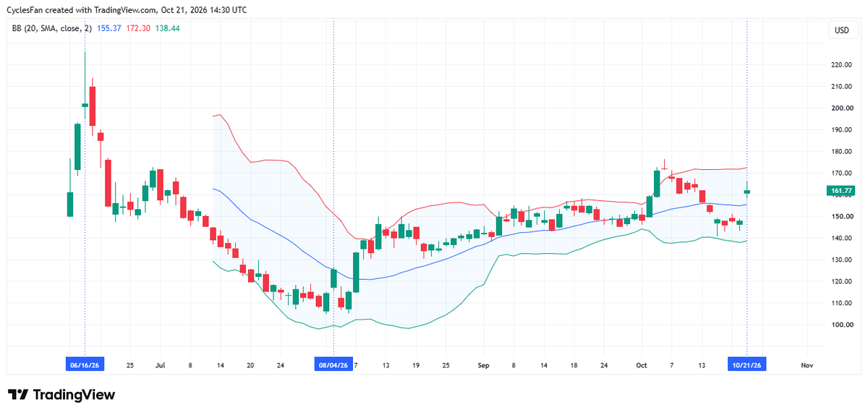Click the 110.00 price axis label

click(841, 303)
